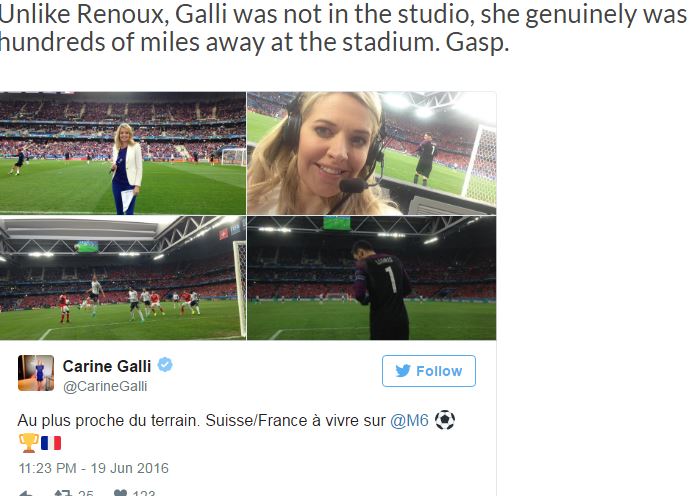Click the reply arrow icon below the tweet
The width and height of the screenshot is (690, 496).
pyautogui.click(x=26, y=493)
